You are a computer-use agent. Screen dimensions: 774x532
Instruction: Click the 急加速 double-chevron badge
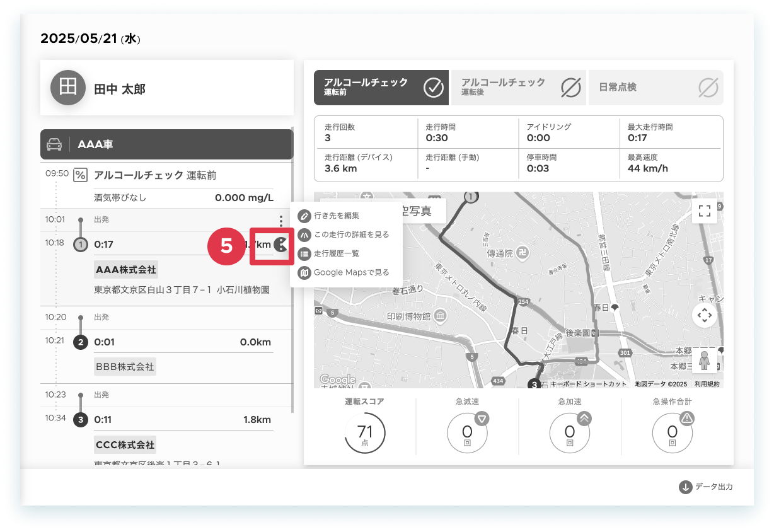pyautogui.click(x=584, y=419)
